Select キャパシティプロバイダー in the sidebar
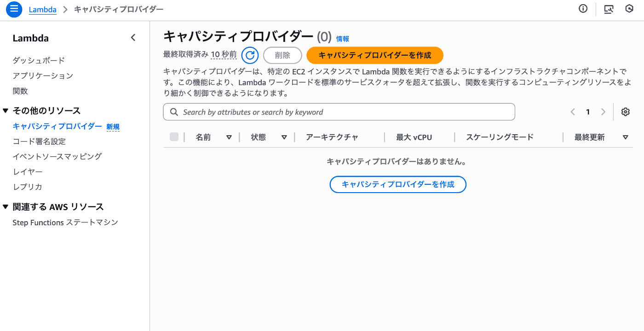Screen dimensions: 644x331 click(x=57, y=126)
